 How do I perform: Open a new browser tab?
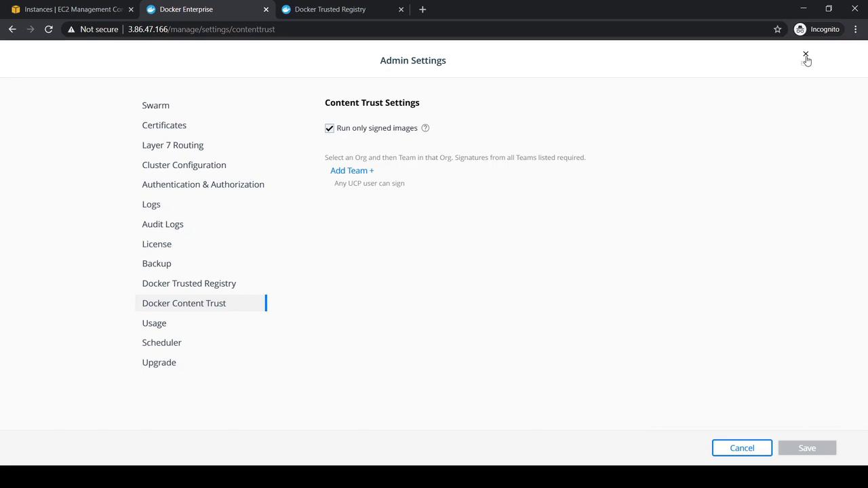422,9
